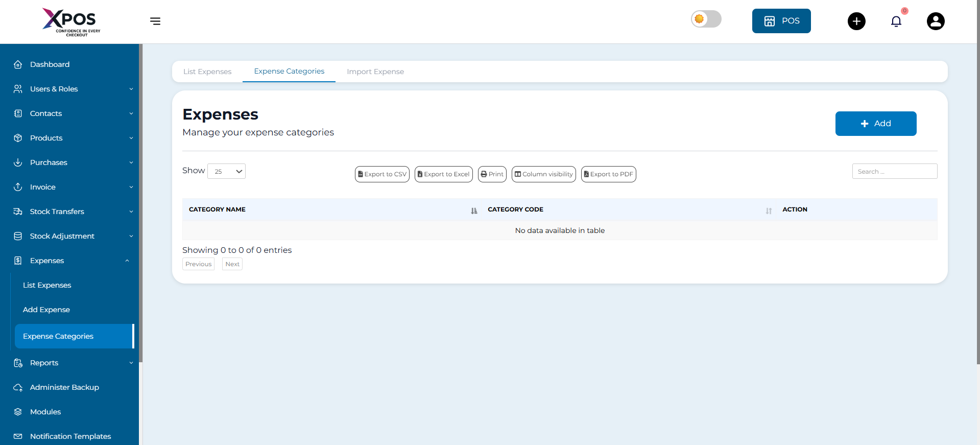Screen dimensions: 980x445
Task: Click the black plus quick-add icon
Action: coord(856,21)
